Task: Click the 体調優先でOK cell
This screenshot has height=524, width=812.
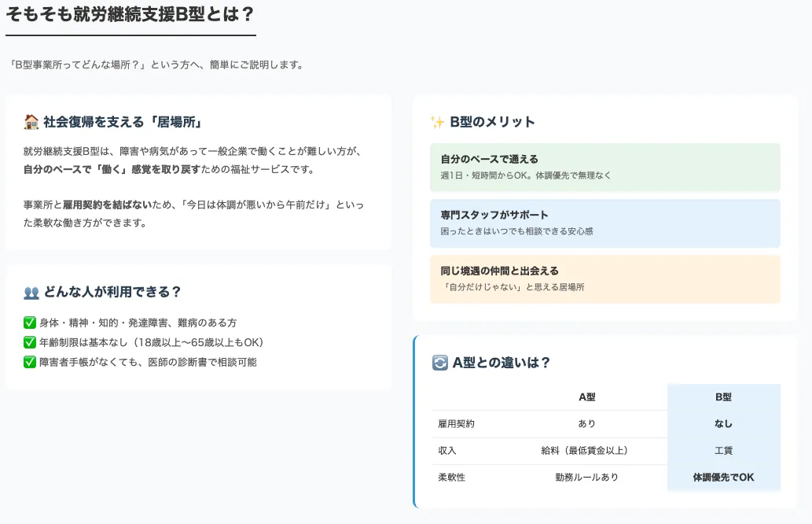Action: click(x=723, y=478)
